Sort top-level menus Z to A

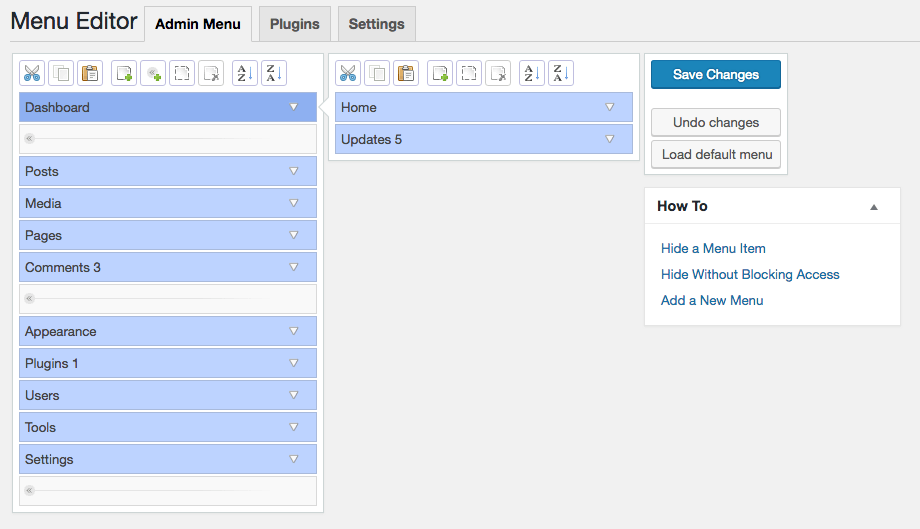pos(274,73)
